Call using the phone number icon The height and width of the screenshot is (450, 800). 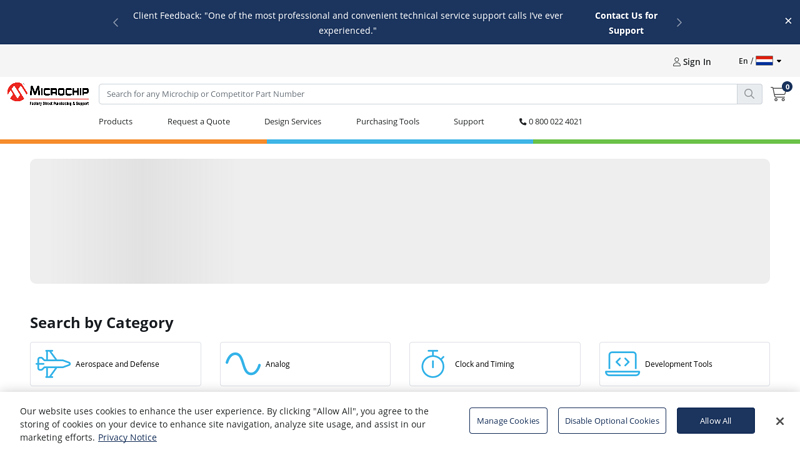[x=522, y=121]
